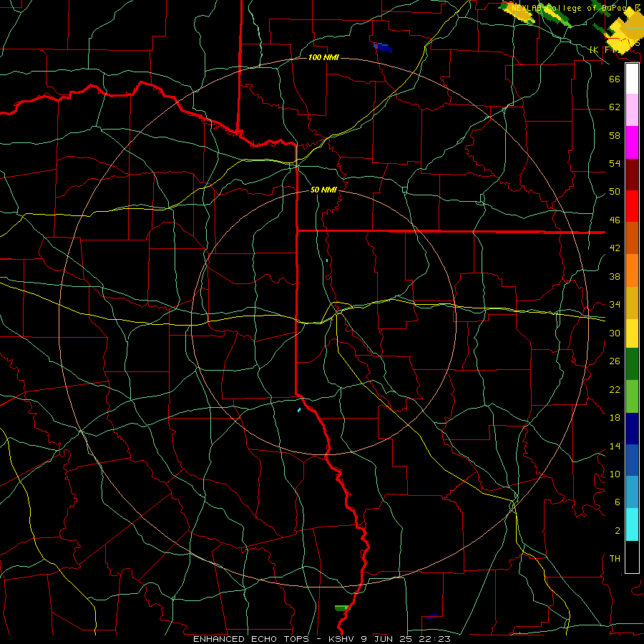Image resolution: width=644 pixels, height=644 pixels.
Task: Click the '100 NMI' range ring label
Action: coord(323,57)
